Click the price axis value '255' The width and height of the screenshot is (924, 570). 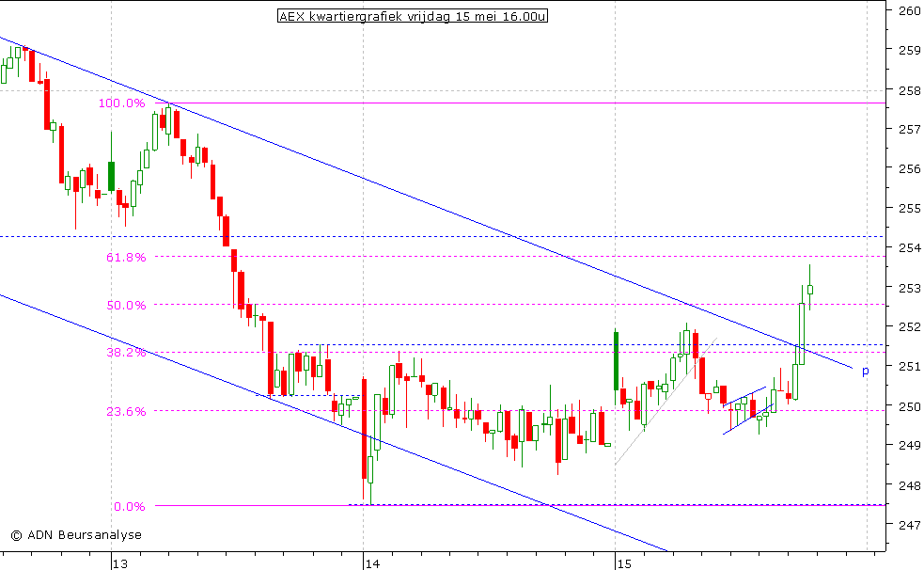pyautogui.click(x=909, y=208)
